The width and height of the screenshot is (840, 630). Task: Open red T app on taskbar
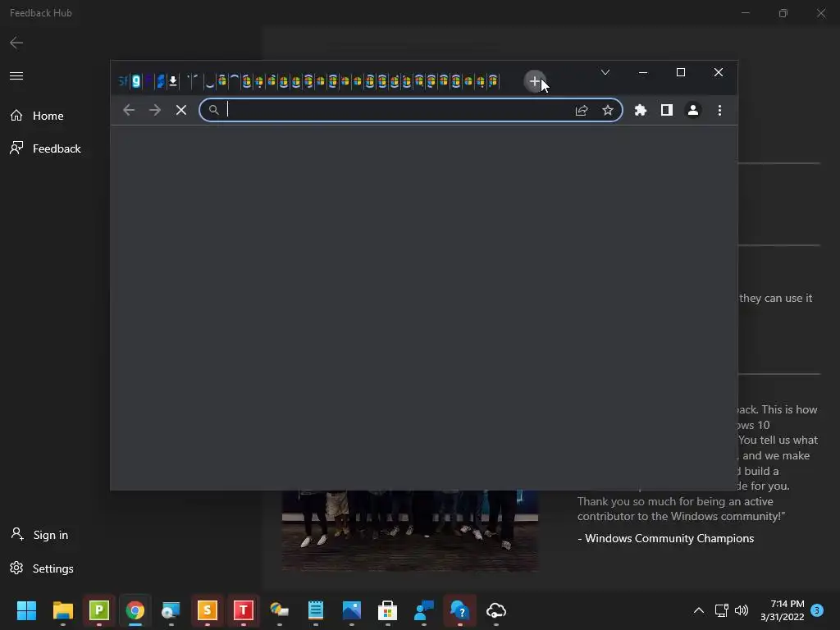[x=243, y=610]
